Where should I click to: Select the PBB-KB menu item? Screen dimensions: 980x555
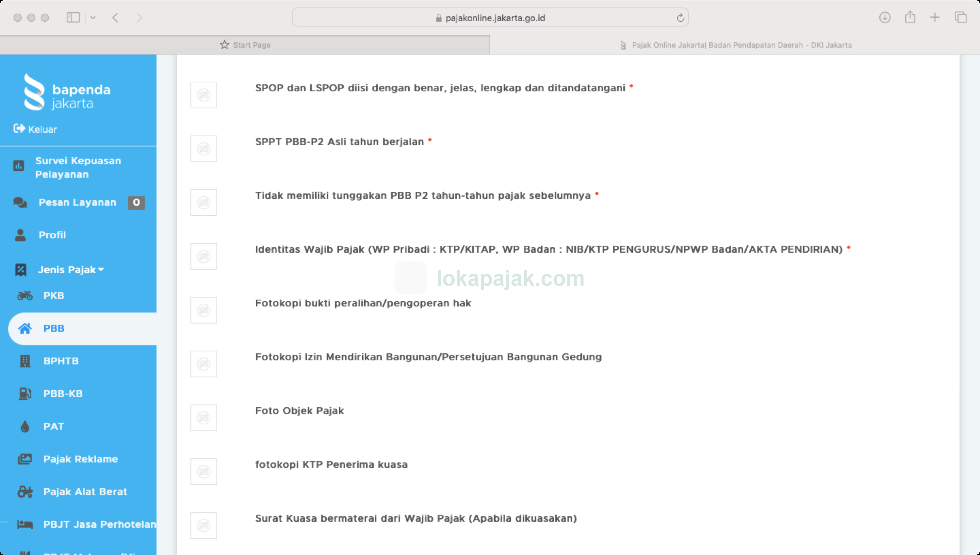[x=63, y=394]
